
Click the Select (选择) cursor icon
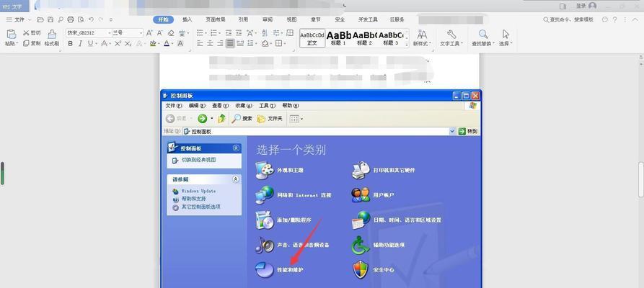506,34
